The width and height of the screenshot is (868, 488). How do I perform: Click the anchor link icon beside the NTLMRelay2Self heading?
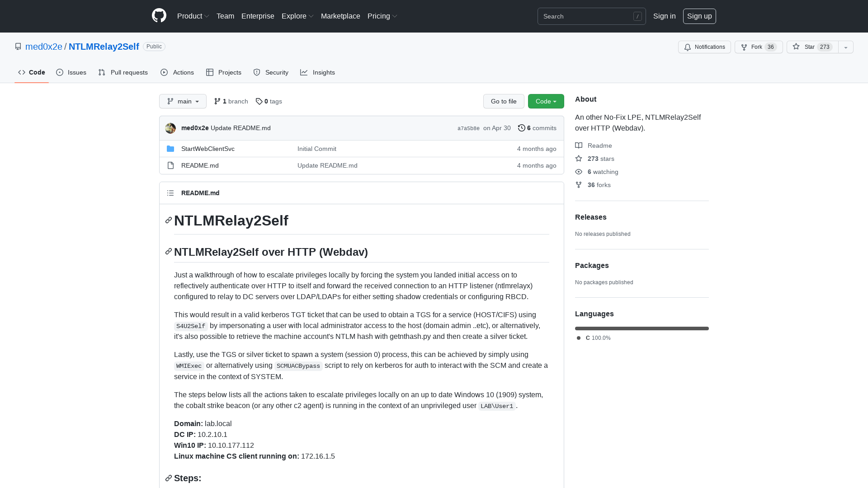[169, 220]
